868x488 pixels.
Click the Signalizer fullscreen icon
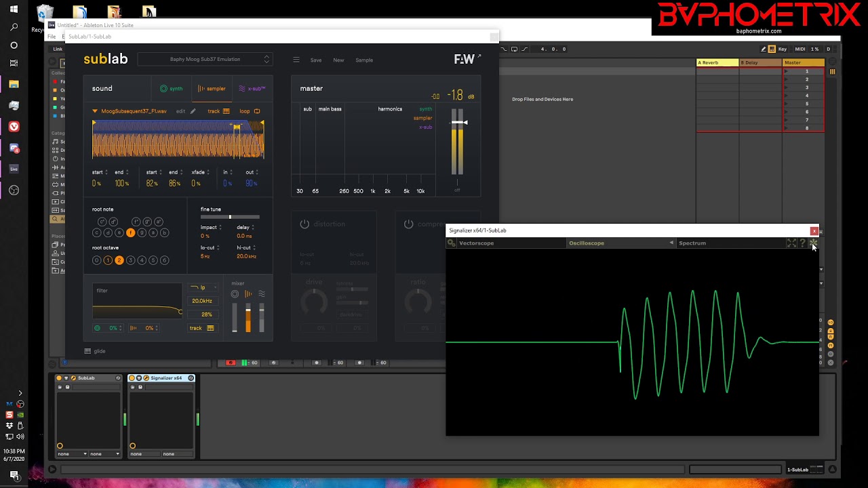pyautogui.click(x=791, y=243)
